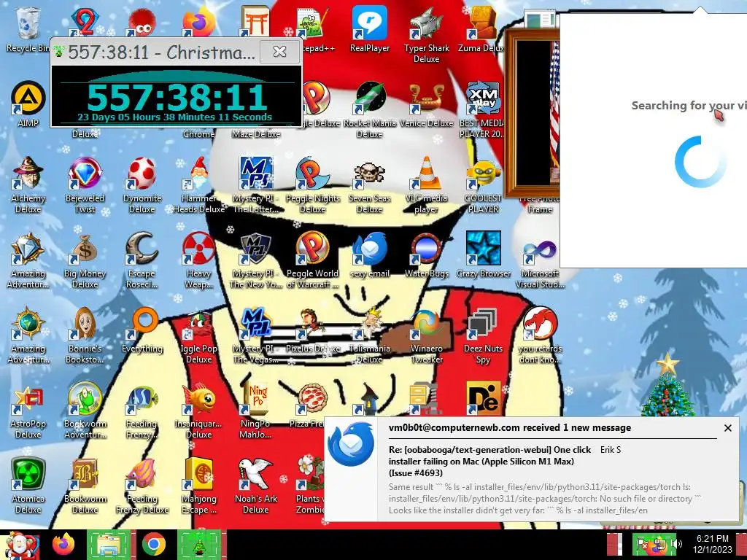The width and height of the screenshot is (747, 560).
Task: Open Iggle Pop Deluxe
Action: pos(198,335)
